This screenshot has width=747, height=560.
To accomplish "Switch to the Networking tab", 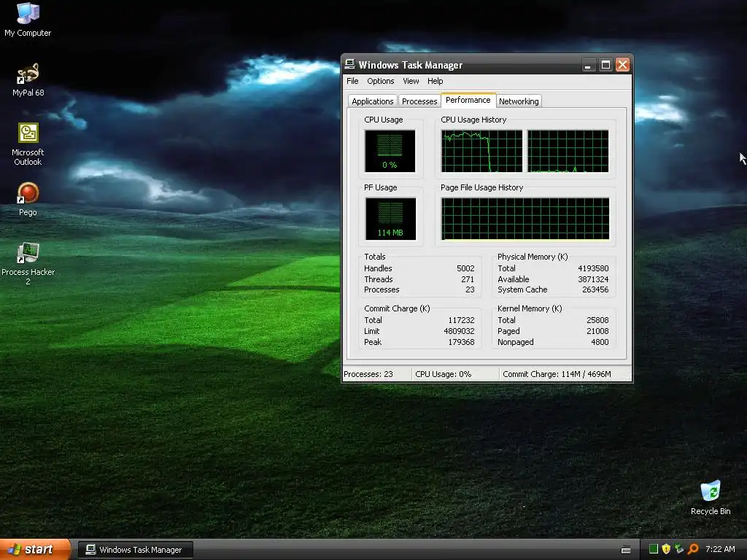I will 519,101.
